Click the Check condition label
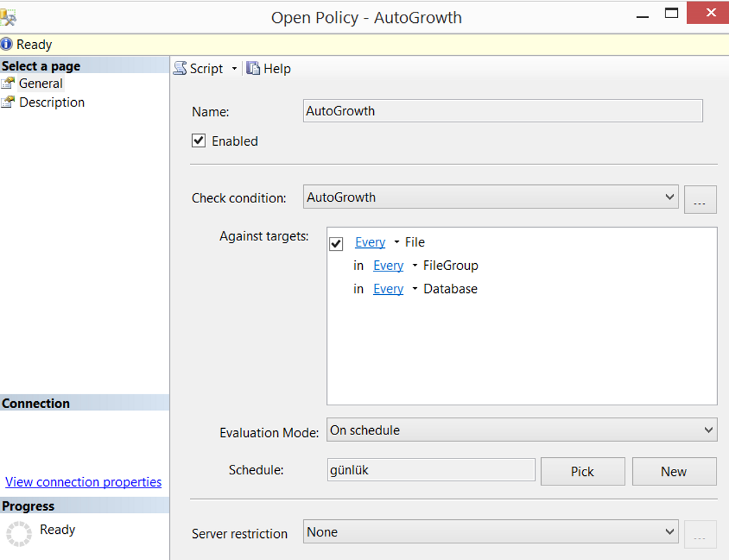Image resolution: width=729 pixels, height=560 pixels. 239,198
